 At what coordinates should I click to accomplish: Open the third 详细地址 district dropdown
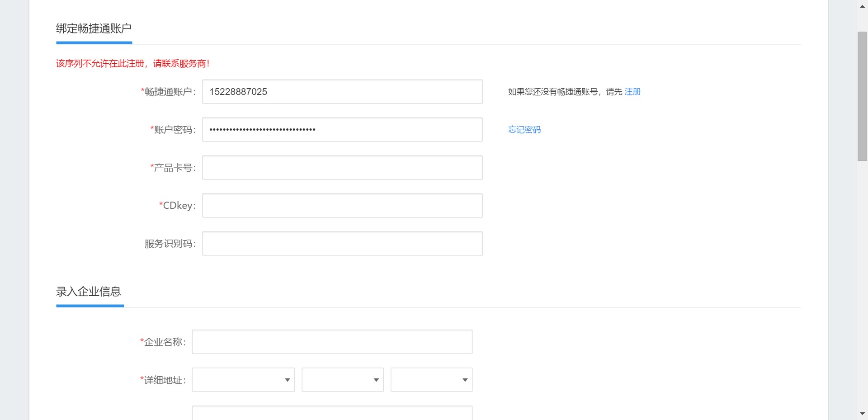[x=432, y=380]
